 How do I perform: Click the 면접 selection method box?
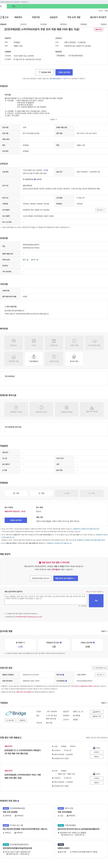point(41,493)
